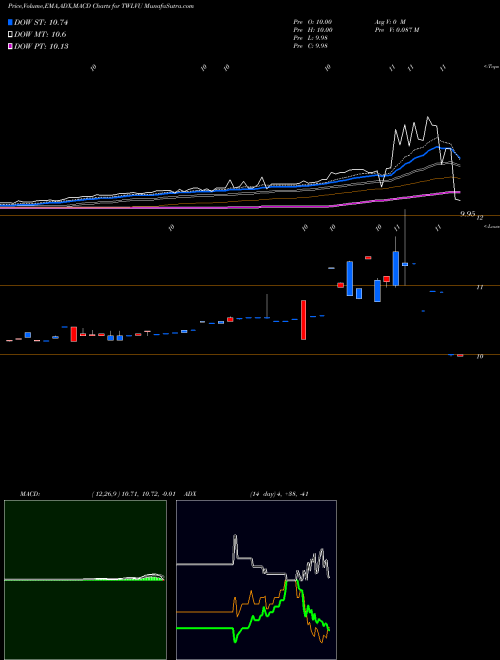Click the 'Pre C: 9.98' value

311,46
